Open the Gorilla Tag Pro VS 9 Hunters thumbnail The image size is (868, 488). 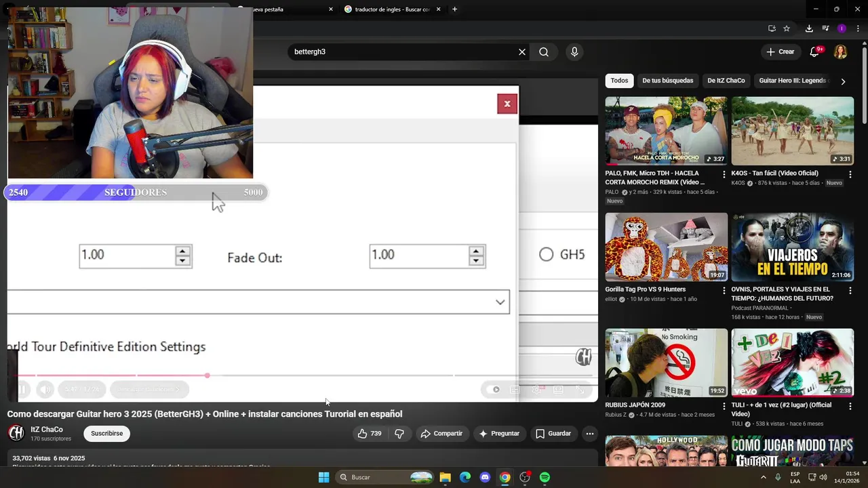point(667,247)
